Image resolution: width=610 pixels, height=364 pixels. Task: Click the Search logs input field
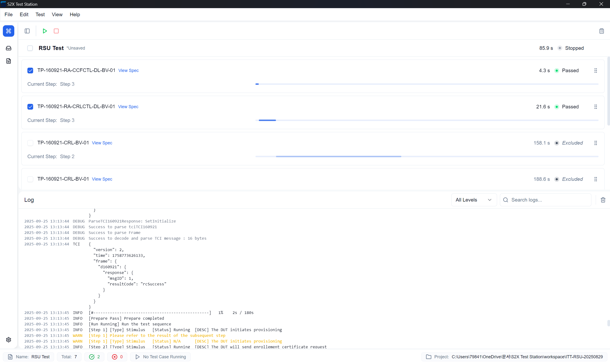(x=549, y=200)
